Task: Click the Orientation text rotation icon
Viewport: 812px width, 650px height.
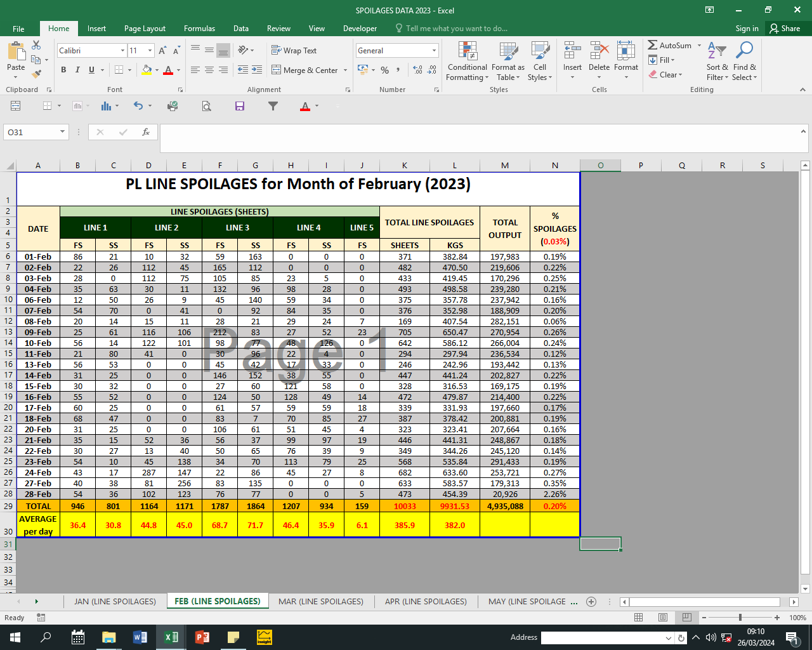Action: point(243,50)
